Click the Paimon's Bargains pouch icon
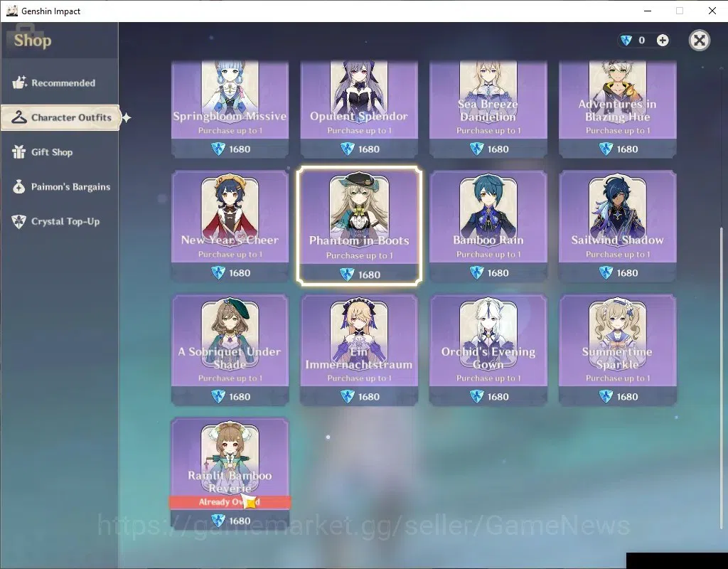 pyautogui.click(x=19, y=186)
